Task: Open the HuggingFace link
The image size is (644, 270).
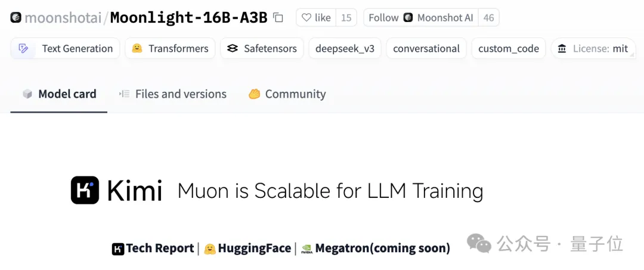Action: (247, 249)
